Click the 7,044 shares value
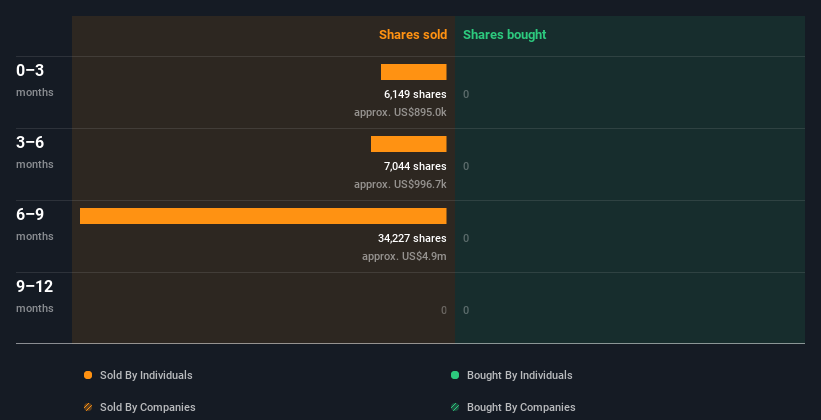 point(415,166)
